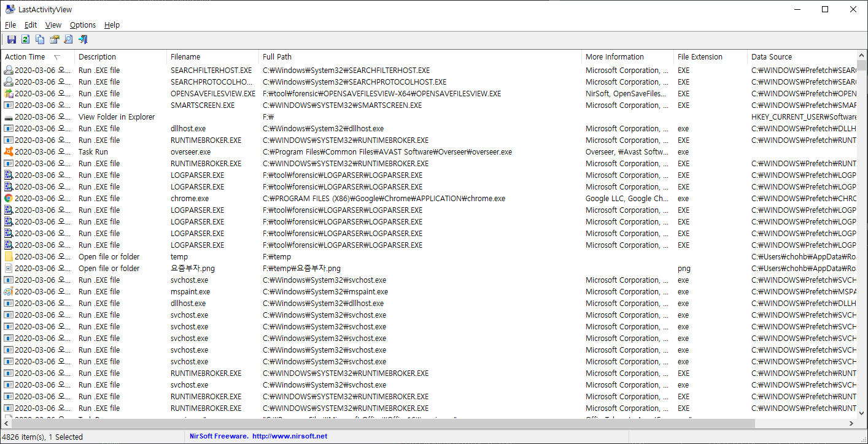Click the vertical scrollbar up arrow
The image size is (868, 444).
(x=862, y=56)
